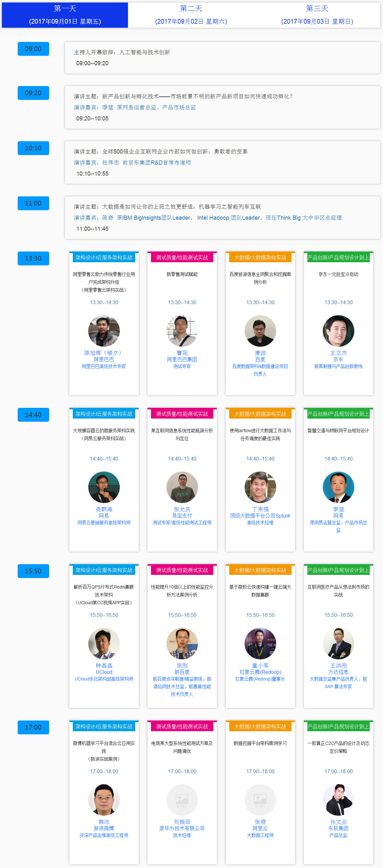Open keynote speaker link 杜伟忠

[x=111, y=162]
